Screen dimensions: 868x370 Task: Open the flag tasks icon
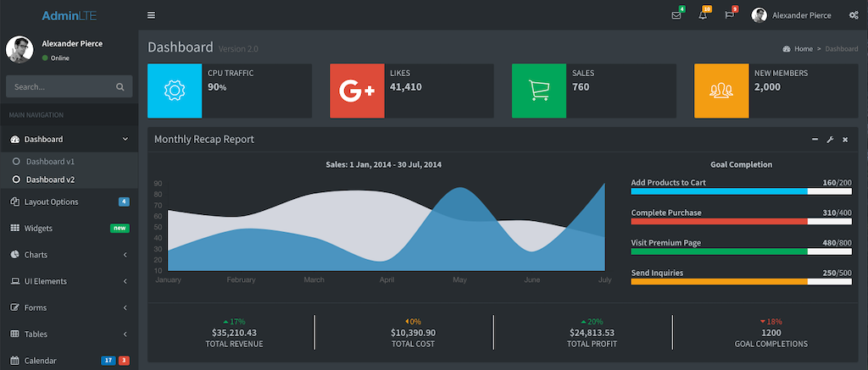coord(729,15)
